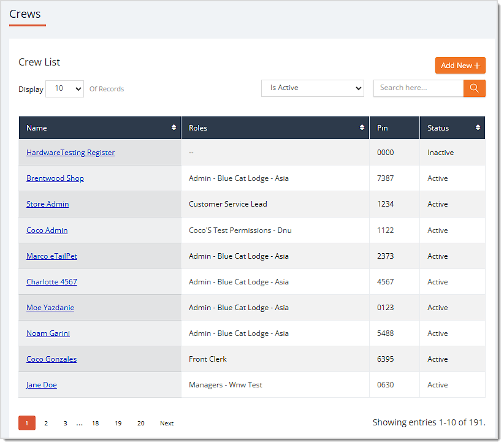Click the Pin column header
Image resolution: width=504 pixels, height=445 pixels.
click(394, 128)
